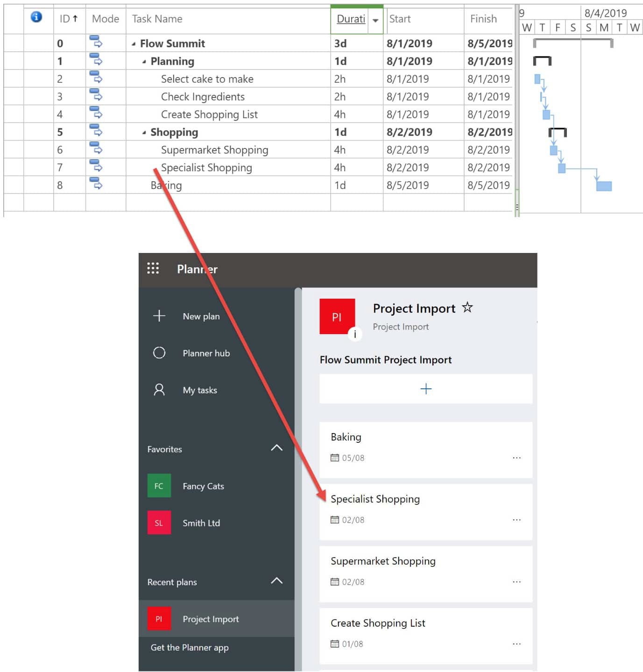The height and width of the screenshot is (672, 643).
Task: Click calendar icon on Supermarket Shopping card
Action: [x=335, y=582]
